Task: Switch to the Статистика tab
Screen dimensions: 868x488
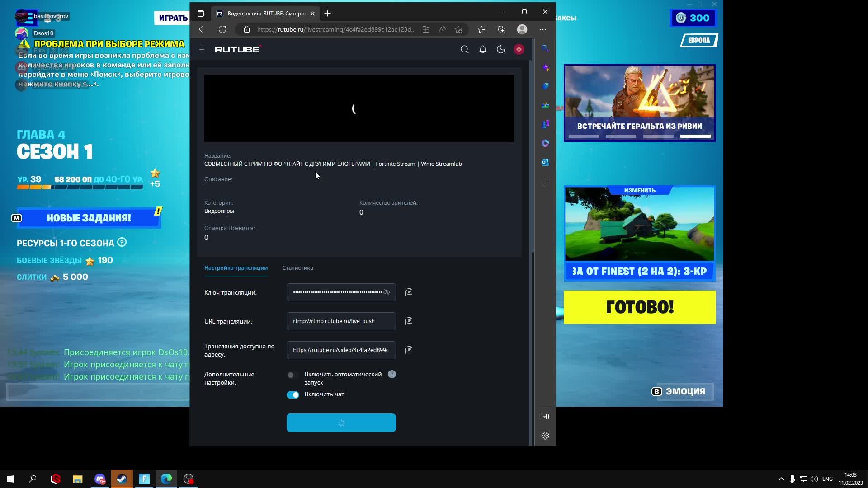Action: pos(297,268)
